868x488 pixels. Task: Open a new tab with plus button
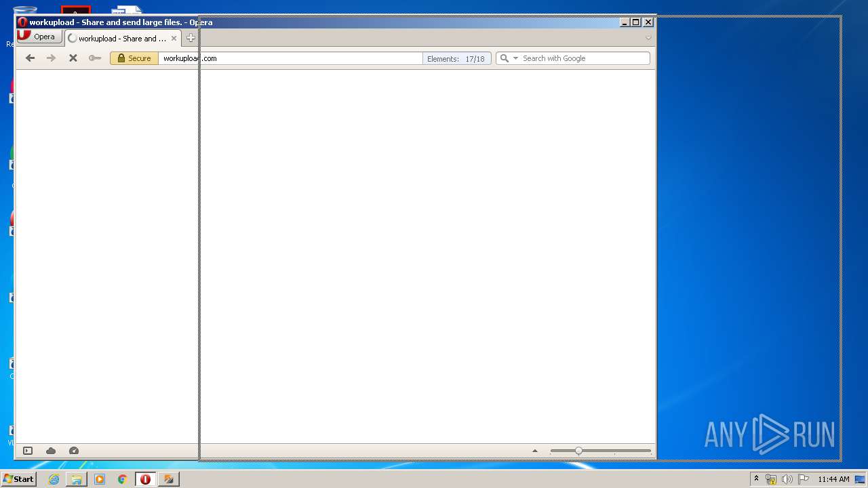[191, 39]
